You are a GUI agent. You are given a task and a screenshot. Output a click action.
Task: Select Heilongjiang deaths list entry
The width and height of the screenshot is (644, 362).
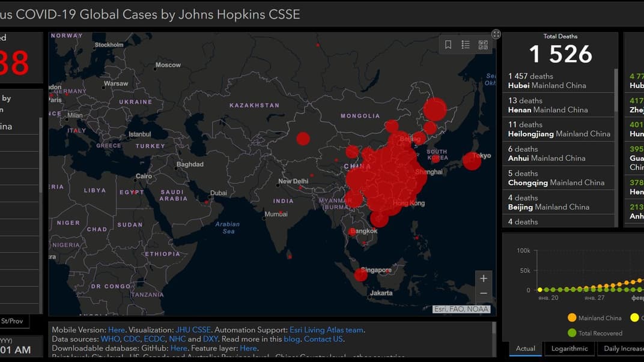click(x=557, y=129)
